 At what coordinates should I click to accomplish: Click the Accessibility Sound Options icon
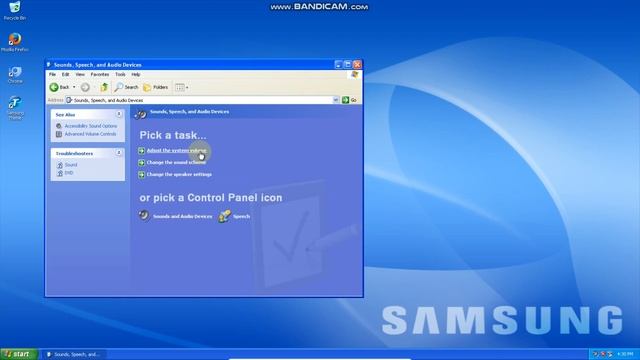pyautogui.click(x=59, y=126)
